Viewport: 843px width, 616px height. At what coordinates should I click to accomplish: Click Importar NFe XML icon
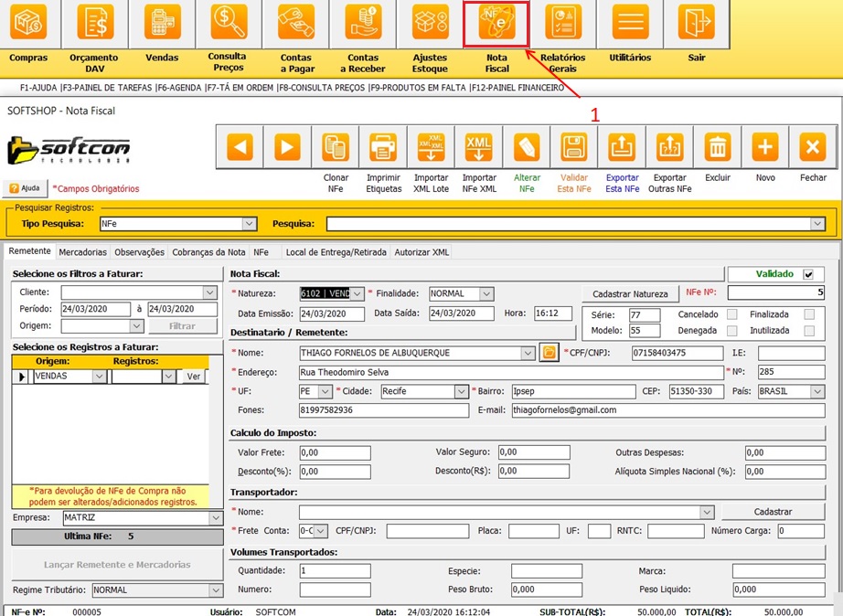tap(479, 147)
